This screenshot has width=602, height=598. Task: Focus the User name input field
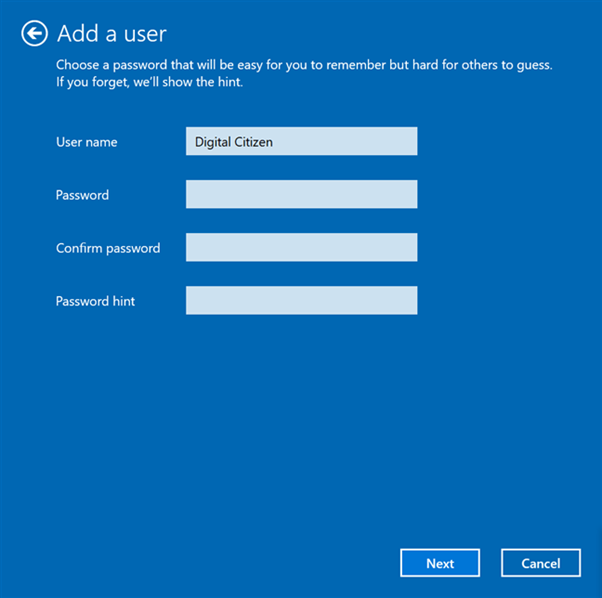tap(301, 142)
